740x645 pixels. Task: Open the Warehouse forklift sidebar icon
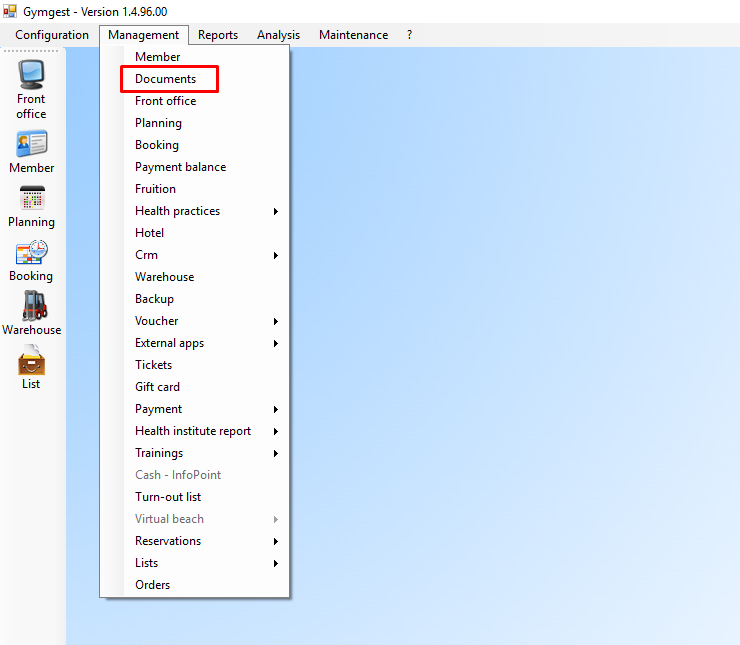pyautogui.click(x=31, y=314)
